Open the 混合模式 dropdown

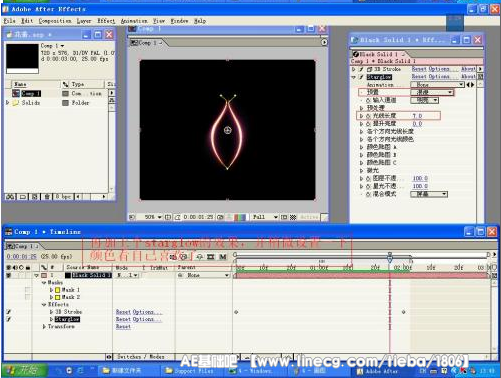tap(429, 194)
